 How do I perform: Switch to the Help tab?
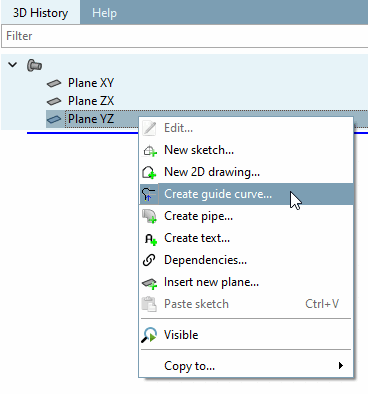coord(104,13)
